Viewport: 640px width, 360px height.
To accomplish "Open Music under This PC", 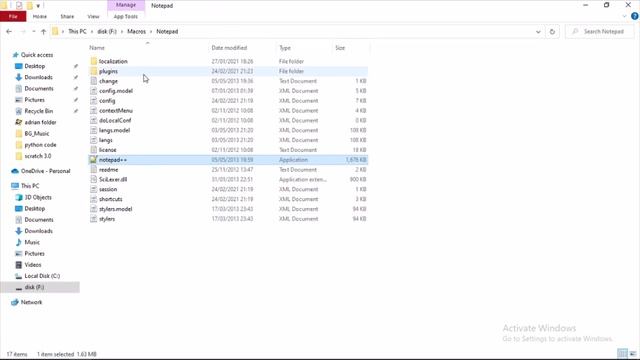I will (32, 242).
